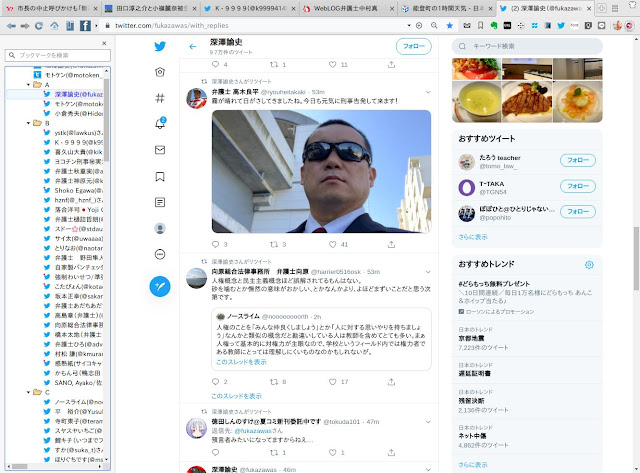Show this thread link below 向原 tweet
640x473 pixels.
coord(236,396)
